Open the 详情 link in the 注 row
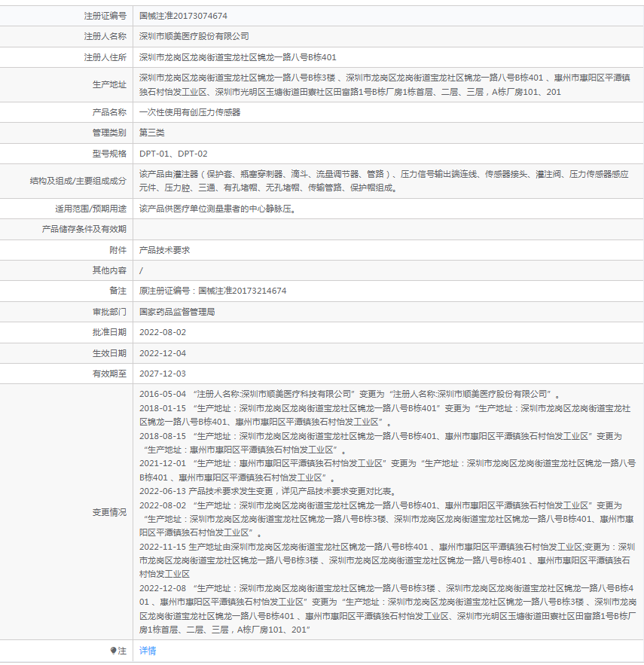This screenshot has height=665, width=644. [x=148, y=651]
